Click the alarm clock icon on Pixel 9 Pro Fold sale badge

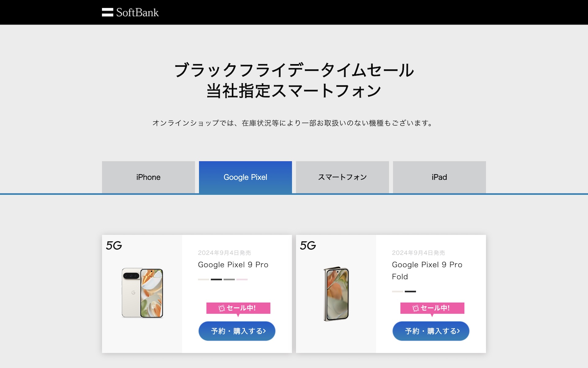416,308
